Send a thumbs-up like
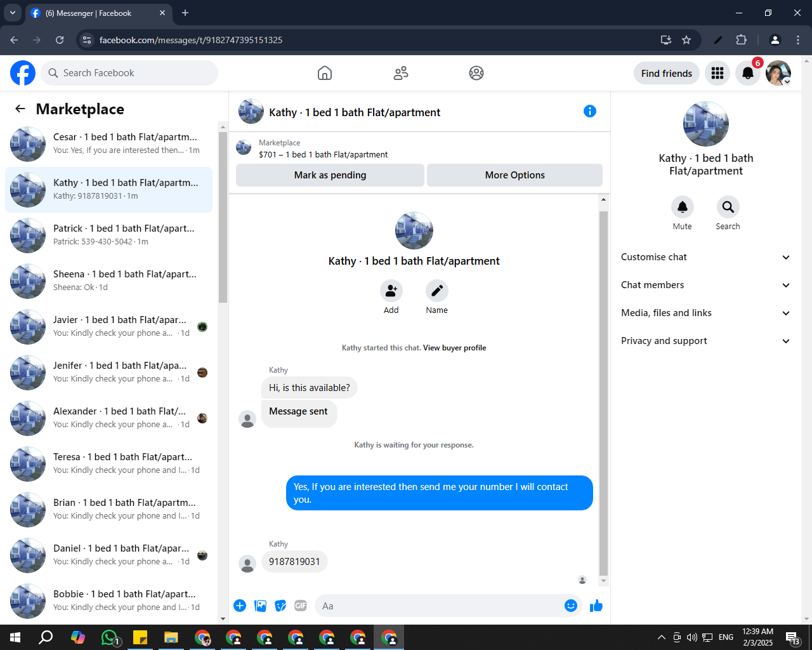 tap(596, 606)
